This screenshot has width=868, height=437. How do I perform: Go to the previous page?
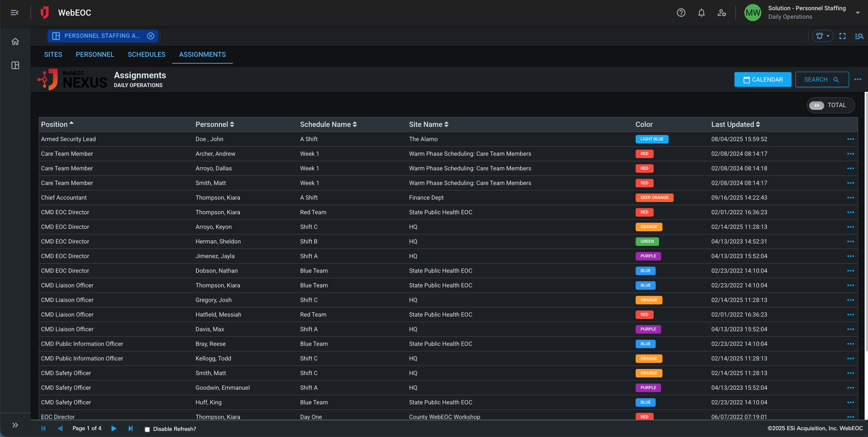point(60,428)
